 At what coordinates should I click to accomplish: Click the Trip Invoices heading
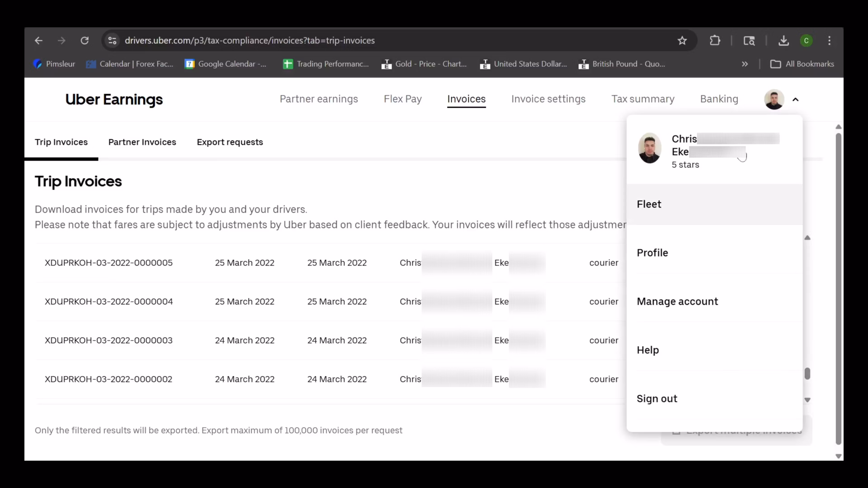(78, 181)
